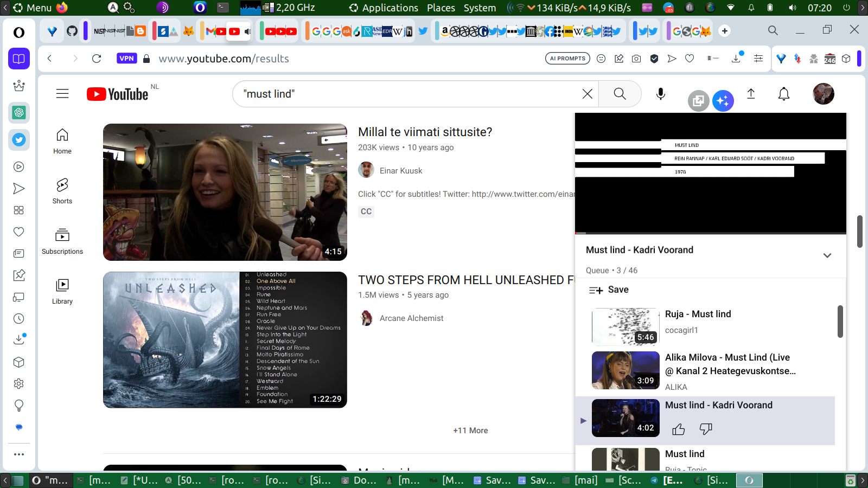This screenshot has height=488, width=868.
Task: Open browser downloads in the toolbar
Action: point(736,58)
